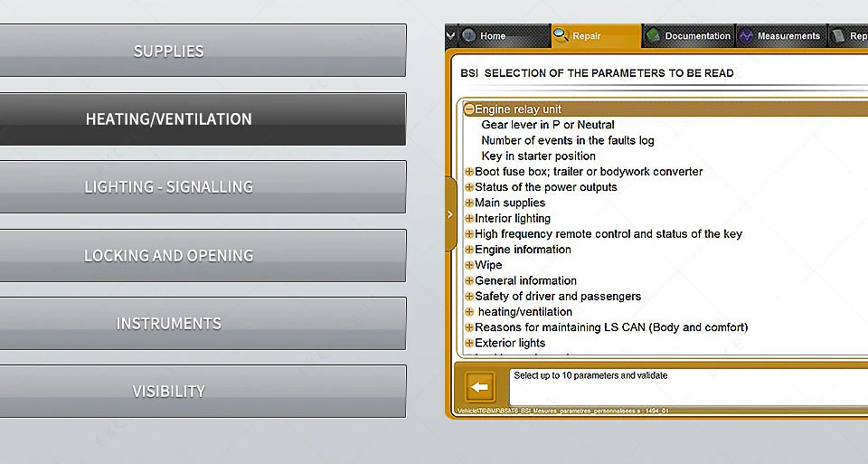Expand the side panel arrow handle
Screen dimensions: 868x464
tap(450, 214)
